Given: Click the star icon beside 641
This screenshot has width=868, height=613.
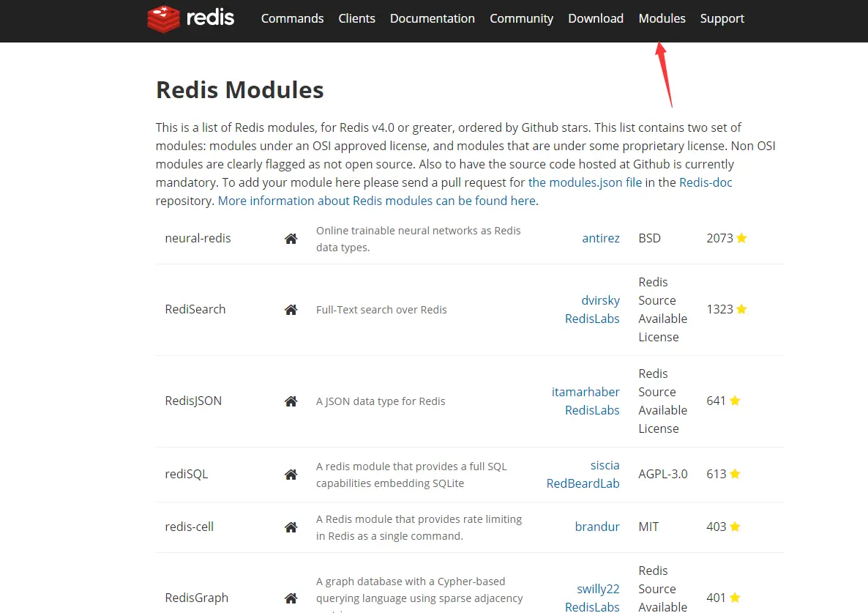Looking at the screenshot, I should tap(735, 400).
